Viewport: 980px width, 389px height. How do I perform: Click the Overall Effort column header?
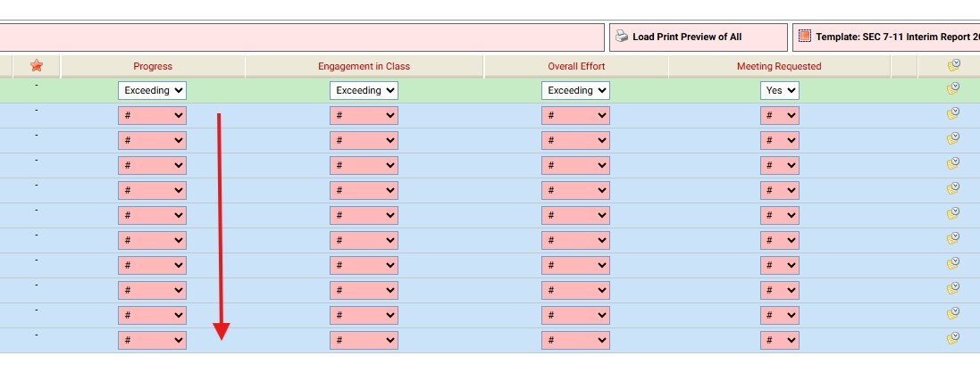(x=576, y=66)
